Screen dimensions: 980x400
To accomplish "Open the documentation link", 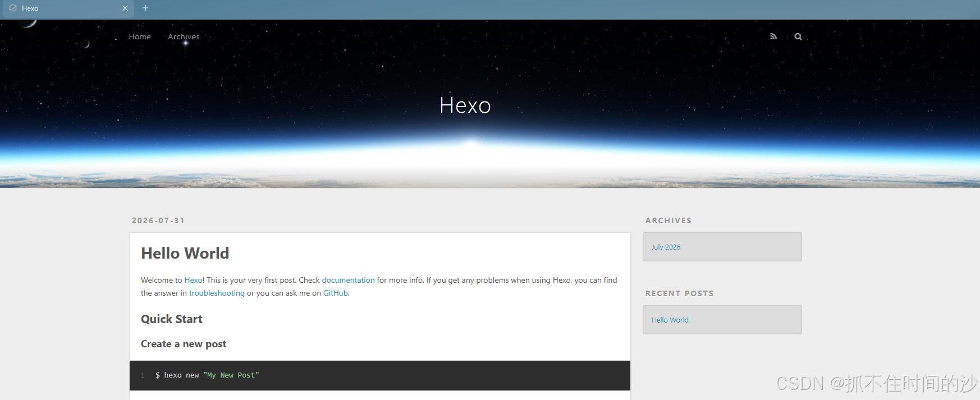I will (348, 280).
